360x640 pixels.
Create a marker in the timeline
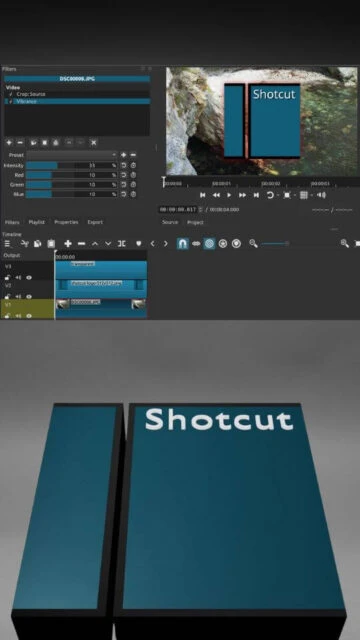(139, 244)
